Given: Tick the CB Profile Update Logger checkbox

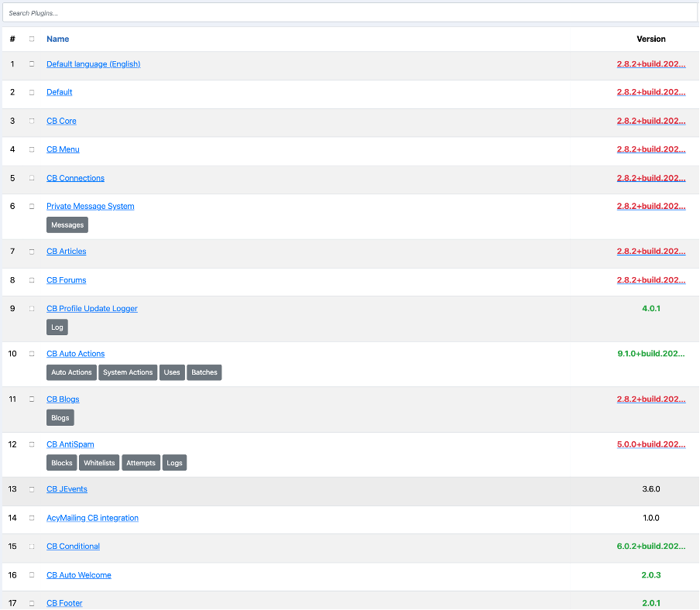Looking at the screenshot, I should click(32, 309).
